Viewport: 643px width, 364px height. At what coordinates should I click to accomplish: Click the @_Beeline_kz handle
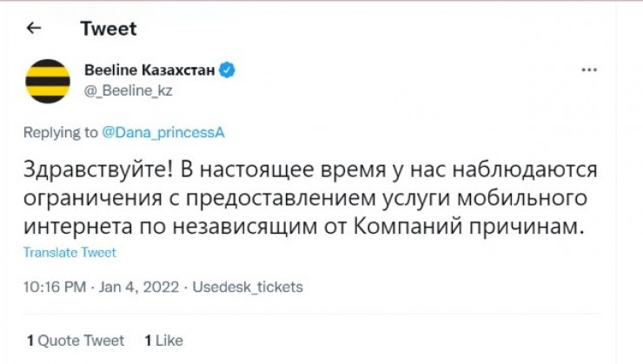(x=128, y=89)
